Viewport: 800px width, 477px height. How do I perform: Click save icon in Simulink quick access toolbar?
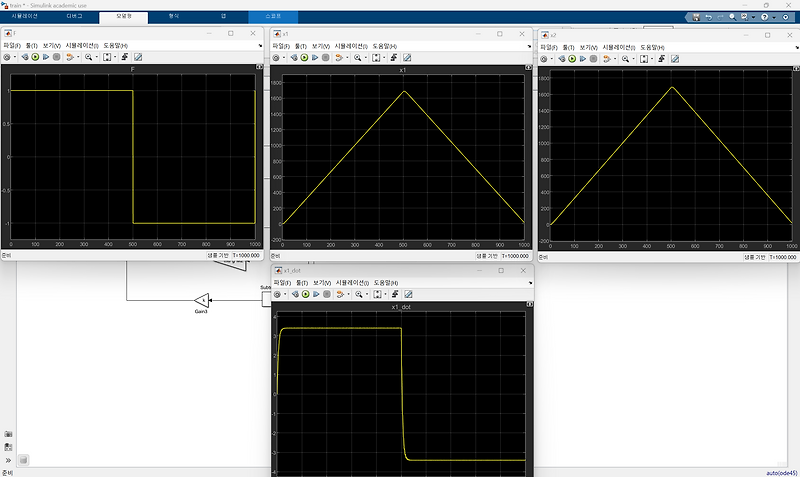pyautogui.click(x=696, y=17)
